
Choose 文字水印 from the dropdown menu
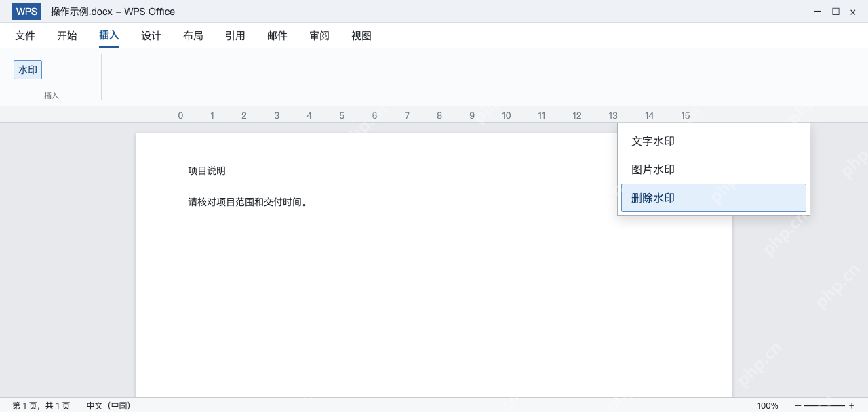click(x=713, y=141)
